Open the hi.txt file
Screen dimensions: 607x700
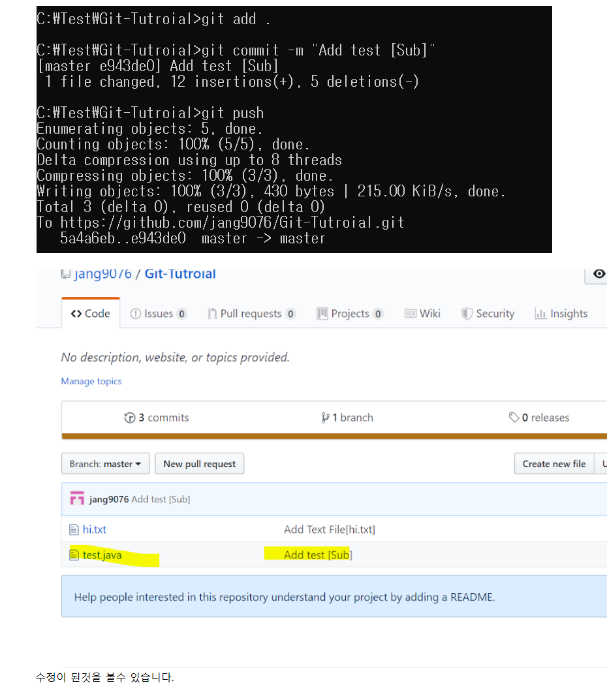click(94, 530)
